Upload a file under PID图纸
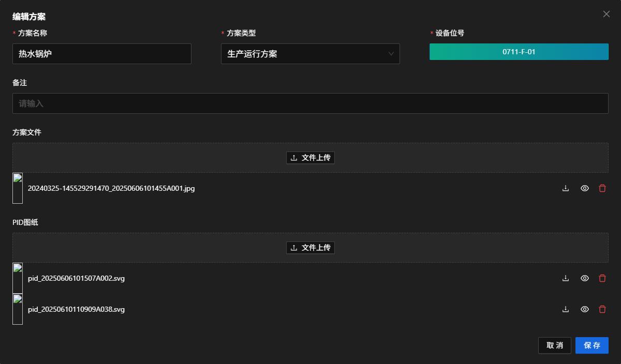 pyautogui.click(x=310, y=248)
